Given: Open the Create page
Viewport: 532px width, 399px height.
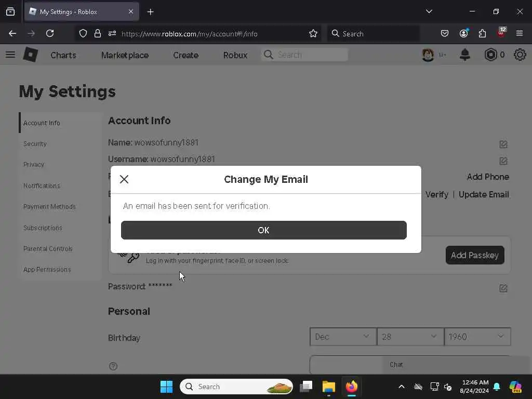Looking at the screenshot, I should pos(185,55).
